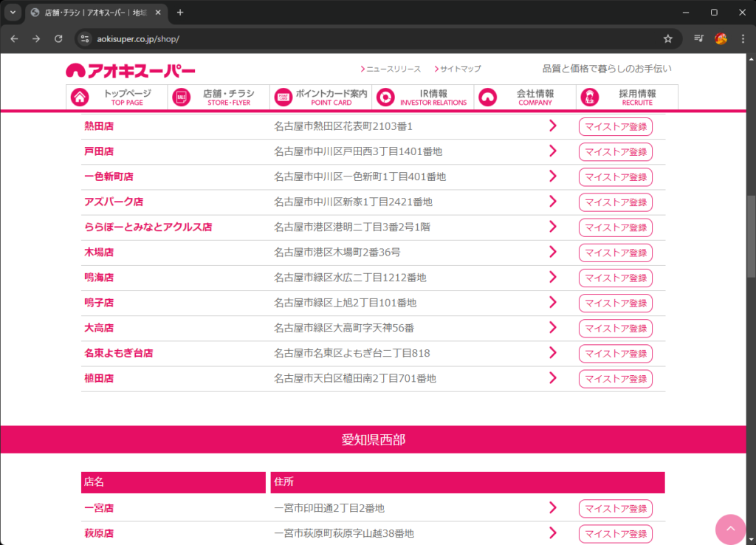Image resolution: width=756 pixels, height=545 pixels.
Task: Open the arrow for 一色新町店 row
Action: click(x=553, y=176)
